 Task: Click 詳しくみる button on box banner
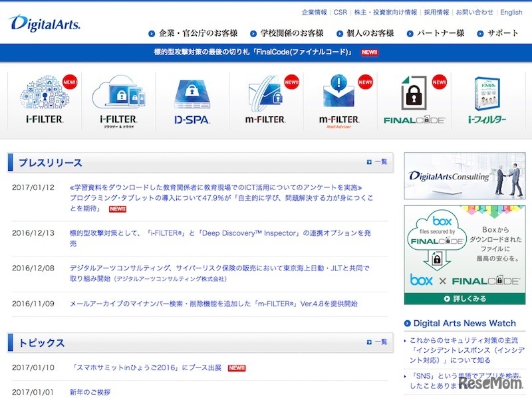click(464, 299)
